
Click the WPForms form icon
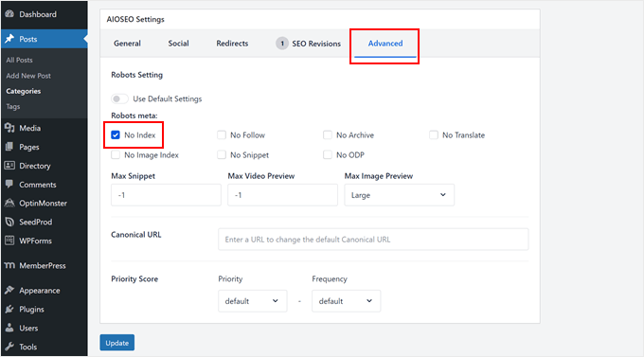[9, 241]
